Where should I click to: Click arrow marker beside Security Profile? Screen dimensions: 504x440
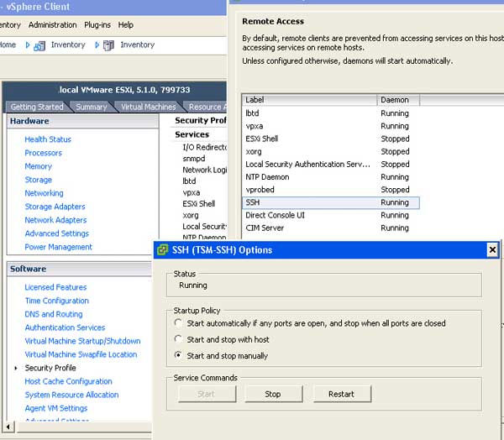click(x=16, y=368)
